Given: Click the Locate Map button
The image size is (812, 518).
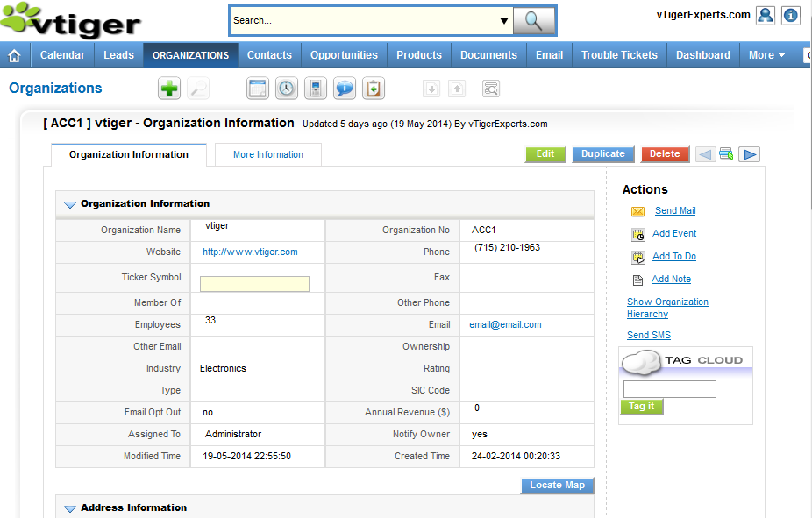Looking at the screenshot, I should tap(557, 486).
